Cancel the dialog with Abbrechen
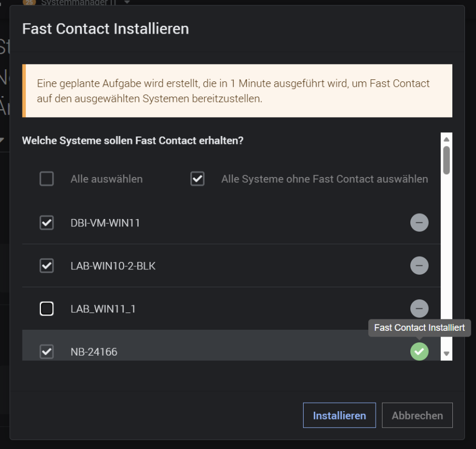The image size is (476, 449). [417, 415]
